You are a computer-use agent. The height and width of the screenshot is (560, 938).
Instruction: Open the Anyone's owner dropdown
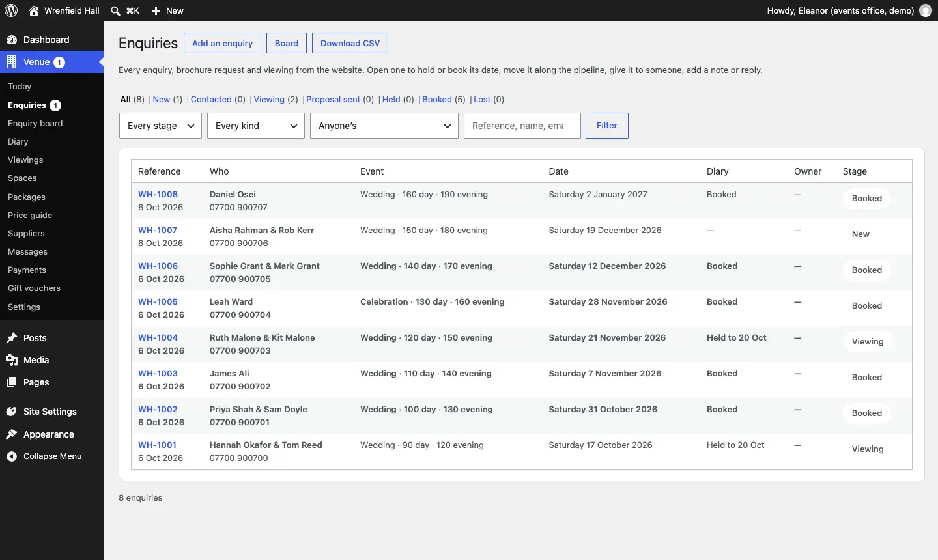[384, 126]
